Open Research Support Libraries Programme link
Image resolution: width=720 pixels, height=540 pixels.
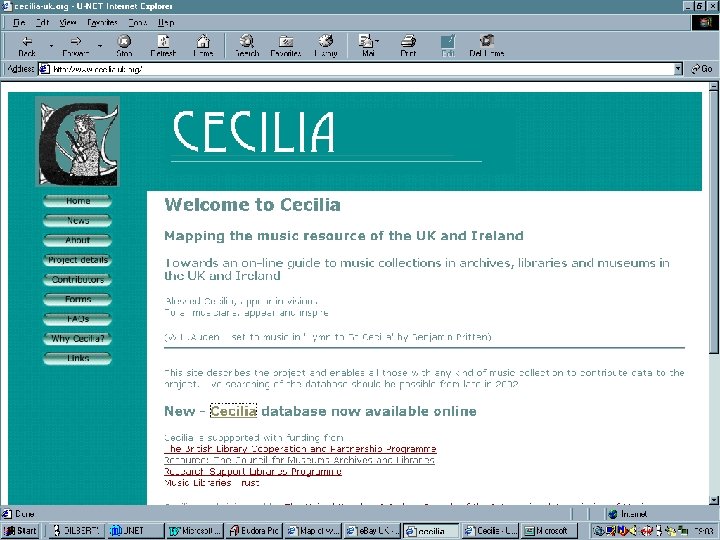point(253,472)
